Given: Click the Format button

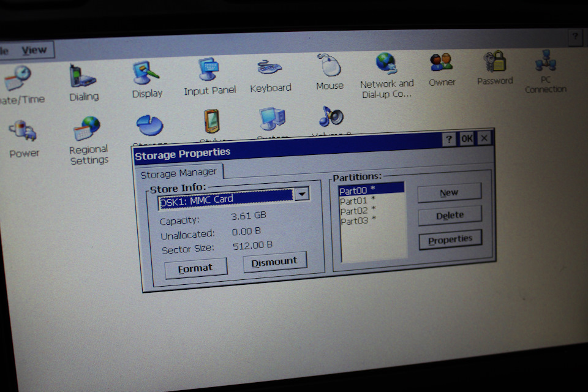Looking at the screenshot, I should point(195,268).
